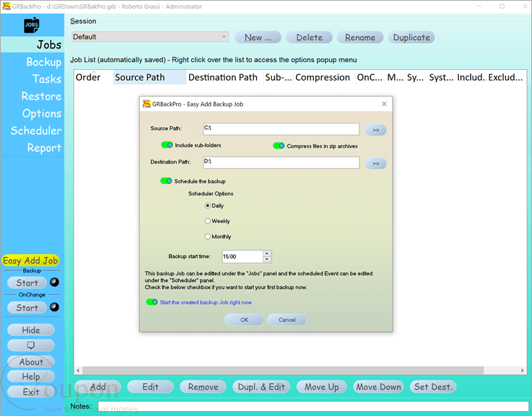The height and width of the screenshot is (416, 532).
Task: Start the Backup from the sidebar
Action: pyautogui.click(x=27, y=283)
